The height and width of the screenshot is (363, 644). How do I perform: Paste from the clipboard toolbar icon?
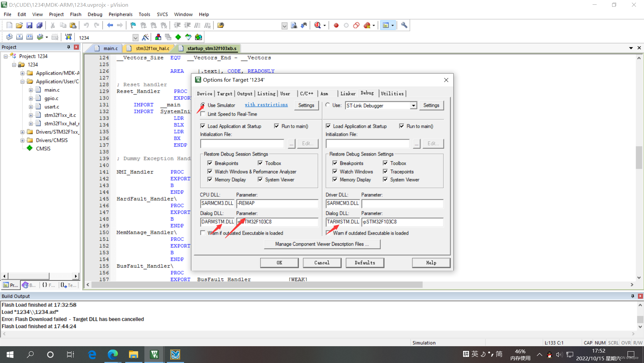click(73, 25)
